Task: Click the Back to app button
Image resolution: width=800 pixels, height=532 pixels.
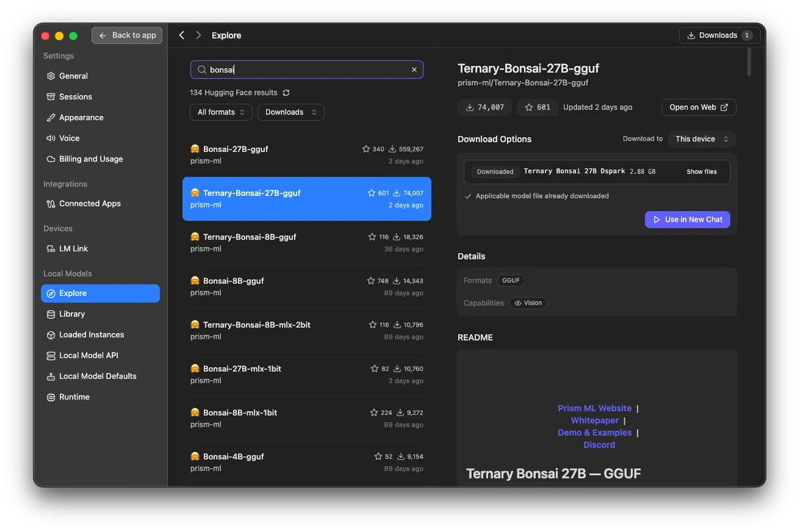Action: click(127, 35)
